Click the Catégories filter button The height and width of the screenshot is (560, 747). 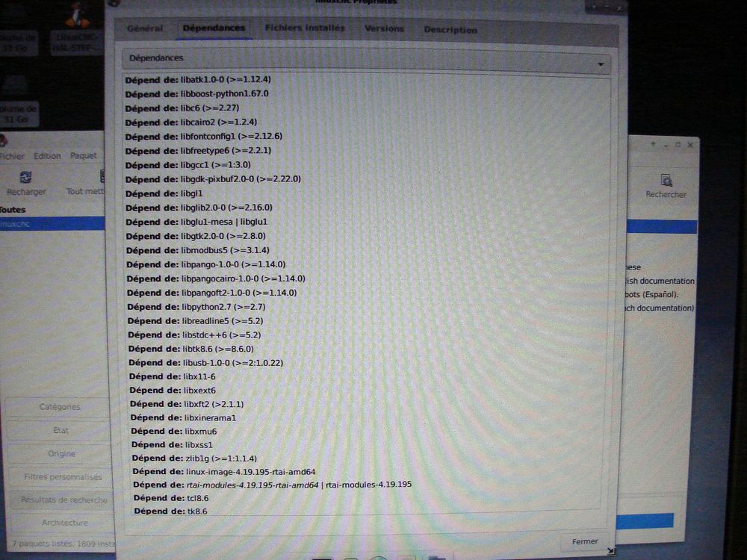click(x=60, y=407)
